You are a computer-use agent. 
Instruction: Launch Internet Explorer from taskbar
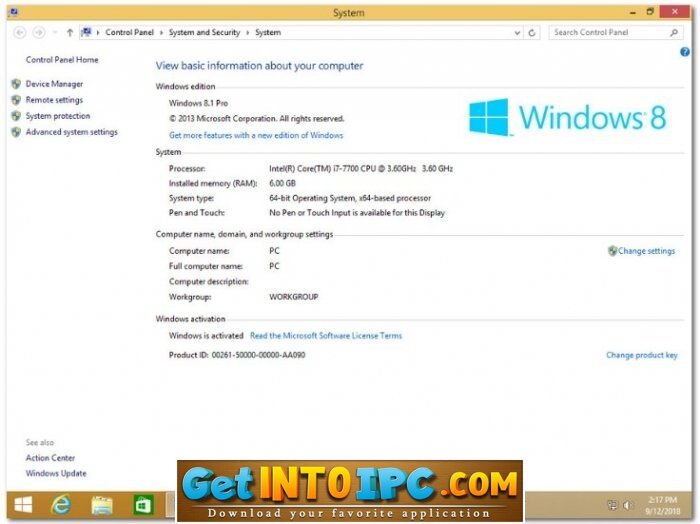click(x=61, y=505)
